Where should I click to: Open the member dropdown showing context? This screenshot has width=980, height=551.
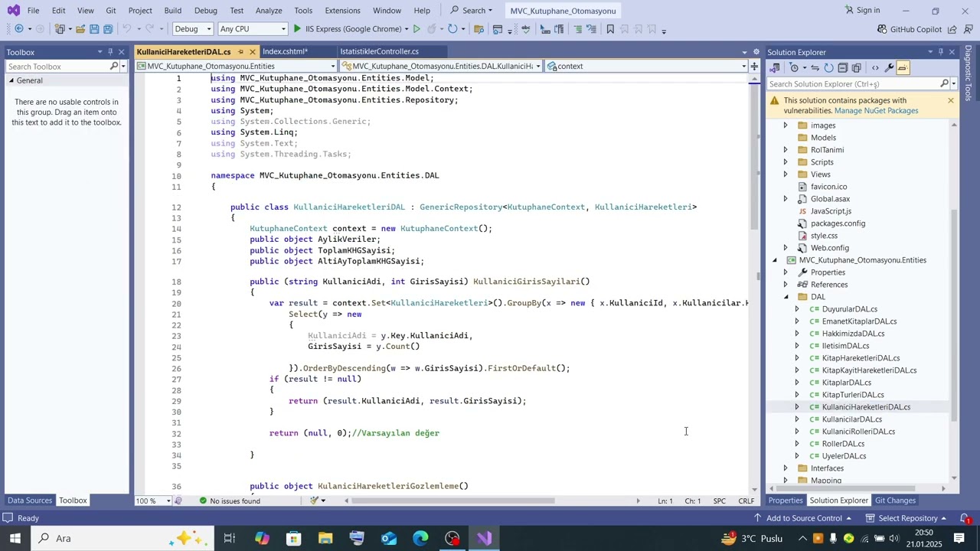[x=647, y=66]
